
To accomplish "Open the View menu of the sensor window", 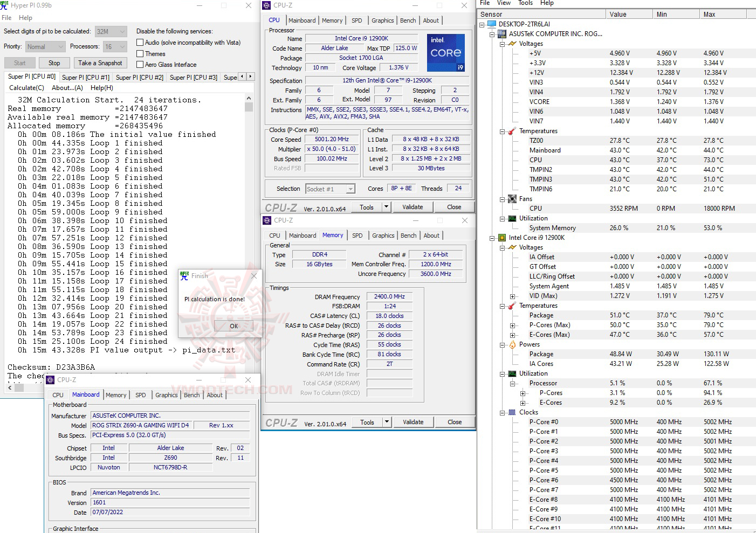I will click(503, 3).
